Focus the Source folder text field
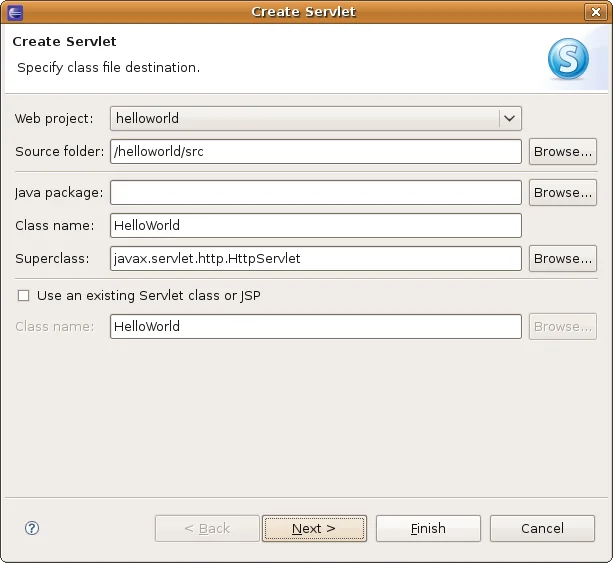The width and height of the screenshot is (613, 563). click(x=315, y=151)
